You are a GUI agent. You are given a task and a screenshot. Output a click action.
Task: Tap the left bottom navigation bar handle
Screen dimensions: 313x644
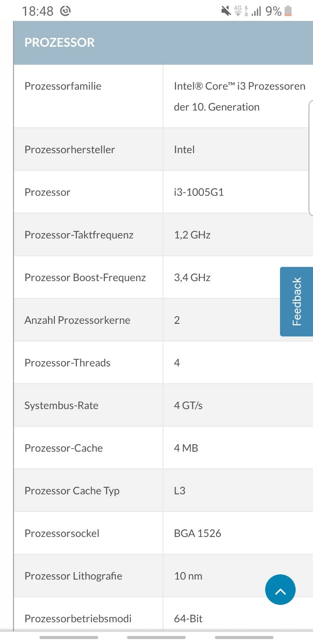pos(69,638)
